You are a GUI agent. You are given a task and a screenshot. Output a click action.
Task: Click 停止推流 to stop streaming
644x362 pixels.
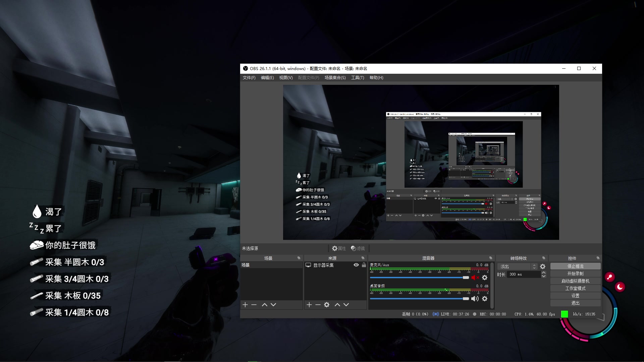(x=575, y=266)
